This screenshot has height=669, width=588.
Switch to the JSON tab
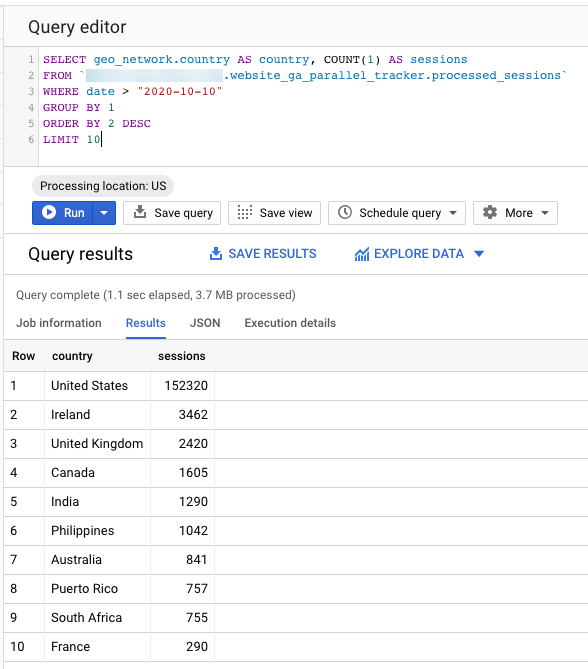coord(205,323)
